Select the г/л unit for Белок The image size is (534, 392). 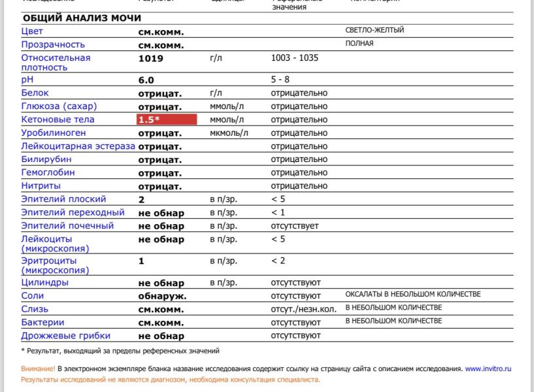click(216, 93)
